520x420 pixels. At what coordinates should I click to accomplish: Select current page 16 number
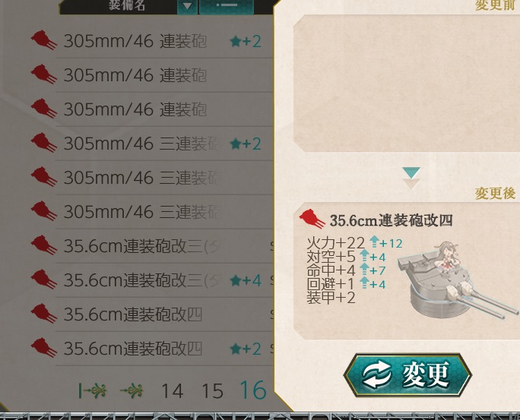[253, 390]
